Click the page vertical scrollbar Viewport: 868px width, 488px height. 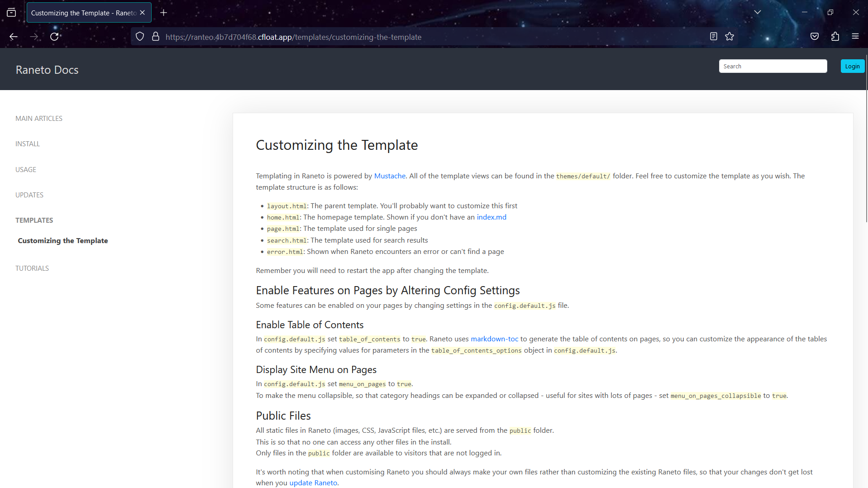pos(866,138)
